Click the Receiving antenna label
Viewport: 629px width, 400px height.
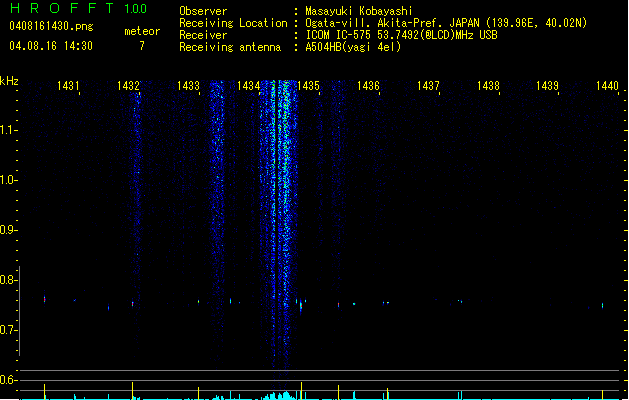click(230, 47)
